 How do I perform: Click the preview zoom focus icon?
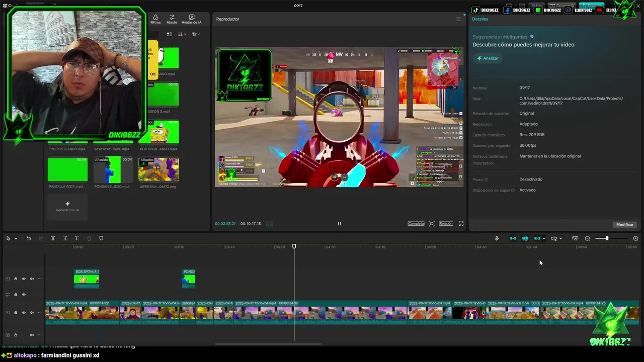pyautogui.click(x=432, y=224)
